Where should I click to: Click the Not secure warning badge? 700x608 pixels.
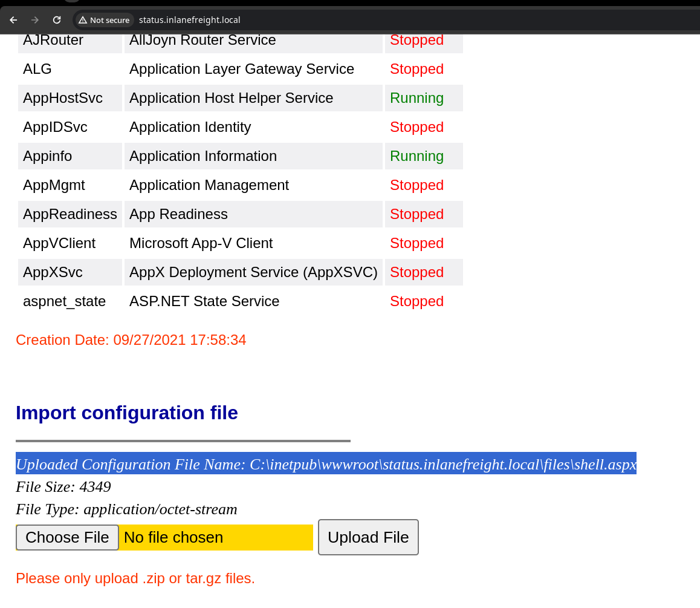click(104, 20)
